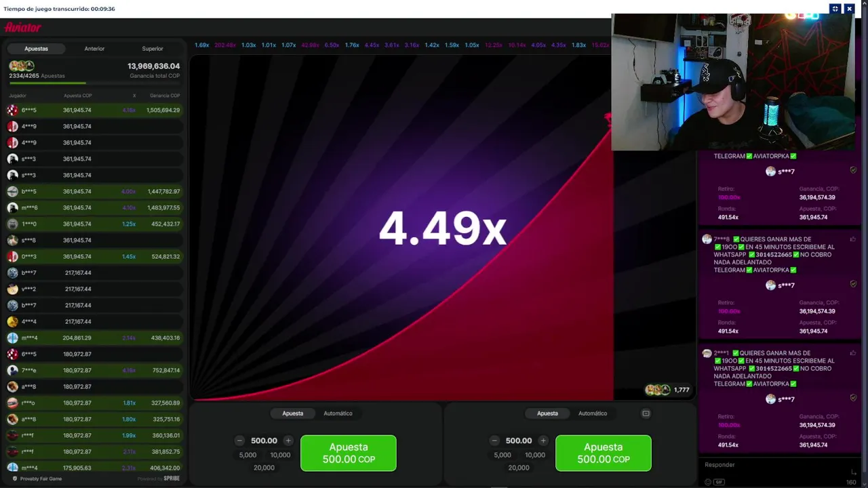Click the avatar of player r***o
Image resolution: width=868 pixels, height=488 pixels.
[x=12, y=403]
